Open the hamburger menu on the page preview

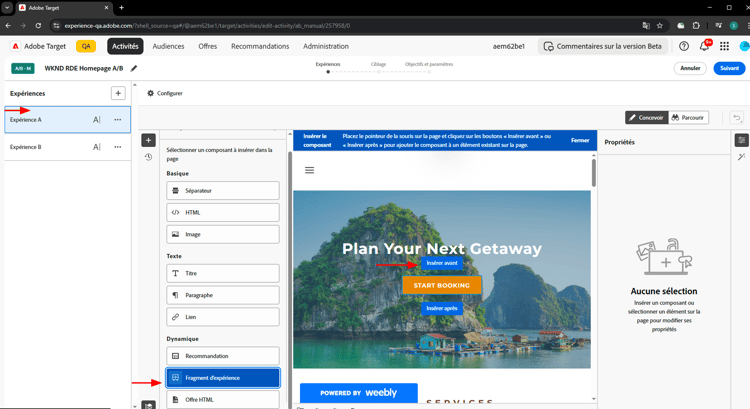309,170
